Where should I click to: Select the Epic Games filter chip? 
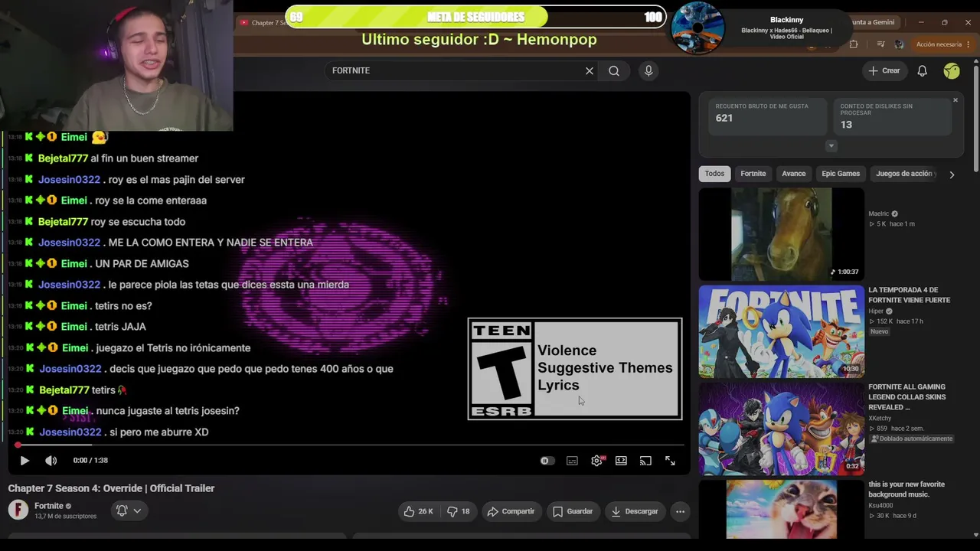click(841, 174)
